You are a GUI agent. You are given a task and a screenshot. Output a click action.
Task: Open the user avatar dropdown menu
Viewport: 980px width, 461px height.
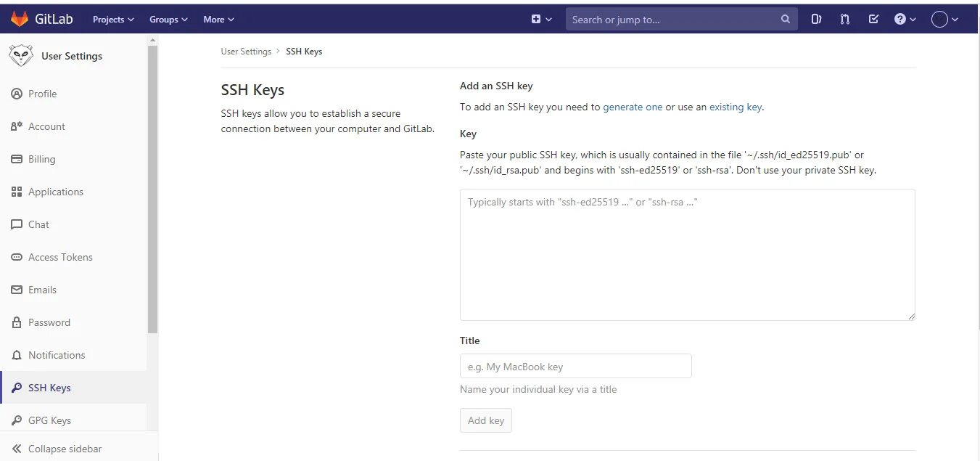tap(944, 20)
